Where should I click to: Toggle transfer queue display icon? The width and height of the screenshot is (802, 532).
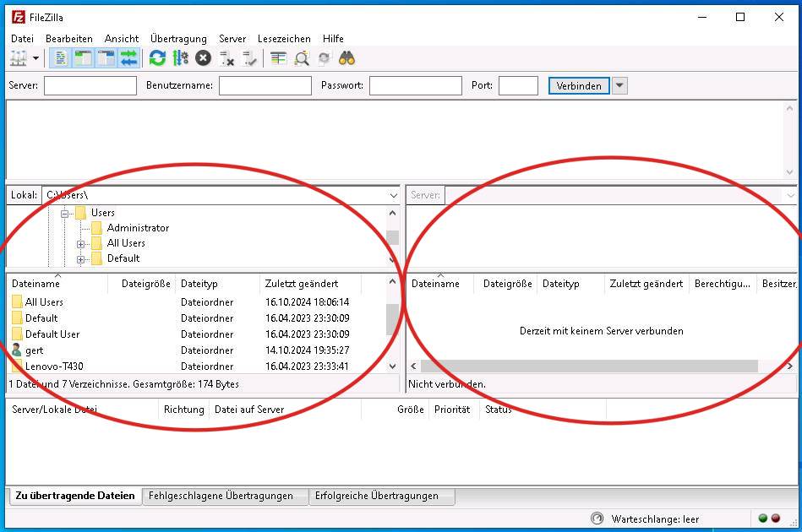[129, 58]
